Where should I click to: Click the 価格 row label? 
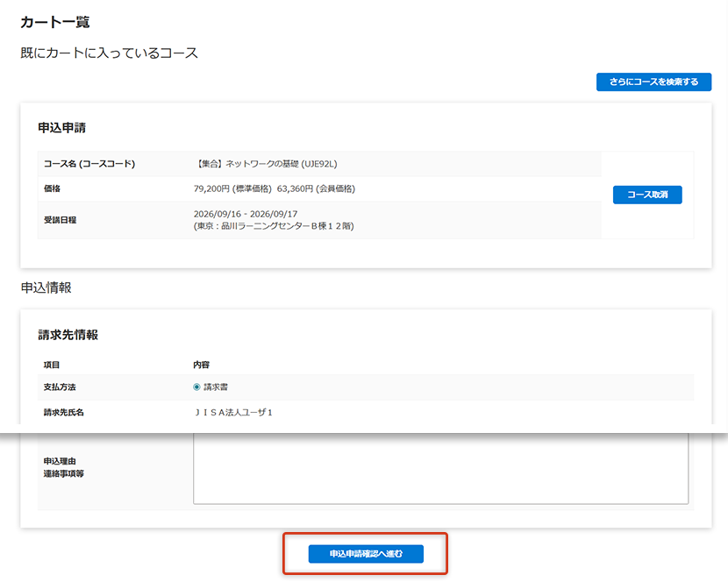point(52,188)
